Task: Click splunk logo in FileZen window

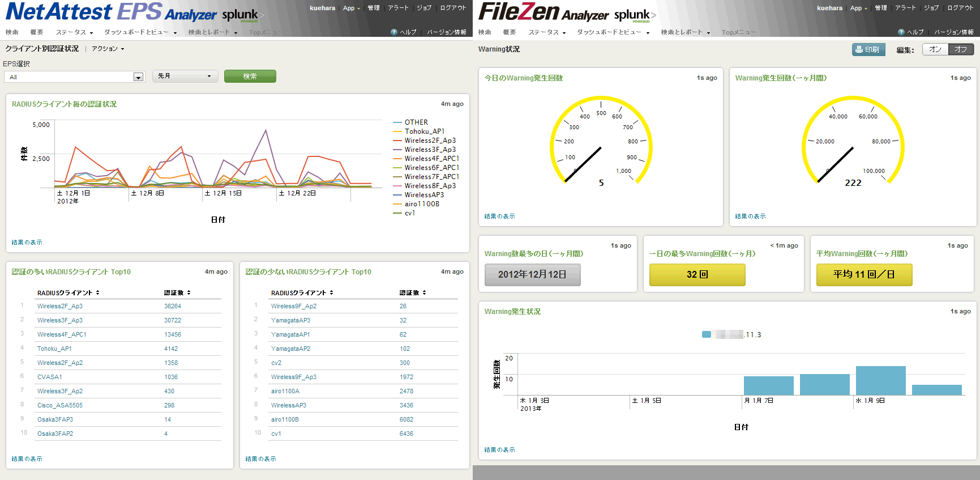Action: [x=635, y=15]
